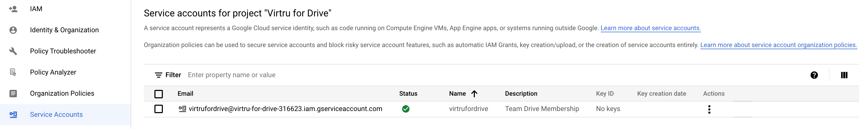Click the green enabled status icon
Viewport: 868px width, 129px height.
(406, 109)
